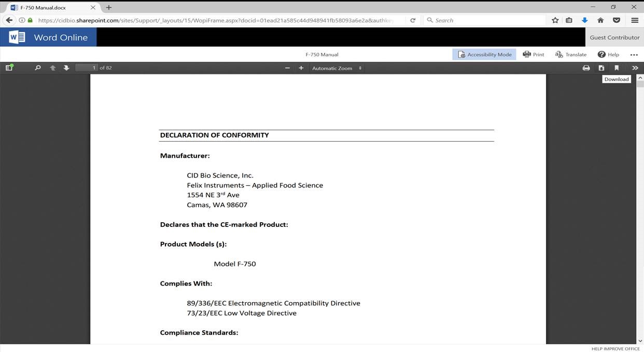Toggle Accessibility Mode
Viewport: 644px width, 352px height.
(x=484, y=55)
